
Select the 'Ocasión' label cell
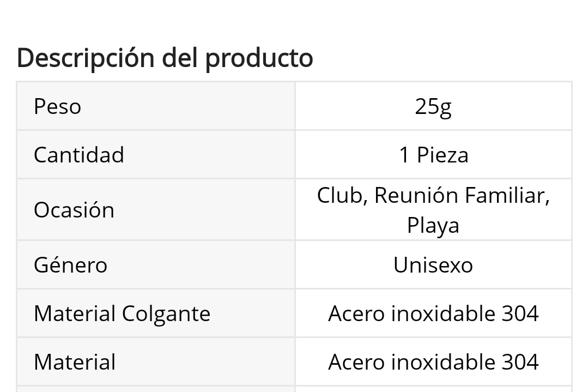[x=156, y=210]
